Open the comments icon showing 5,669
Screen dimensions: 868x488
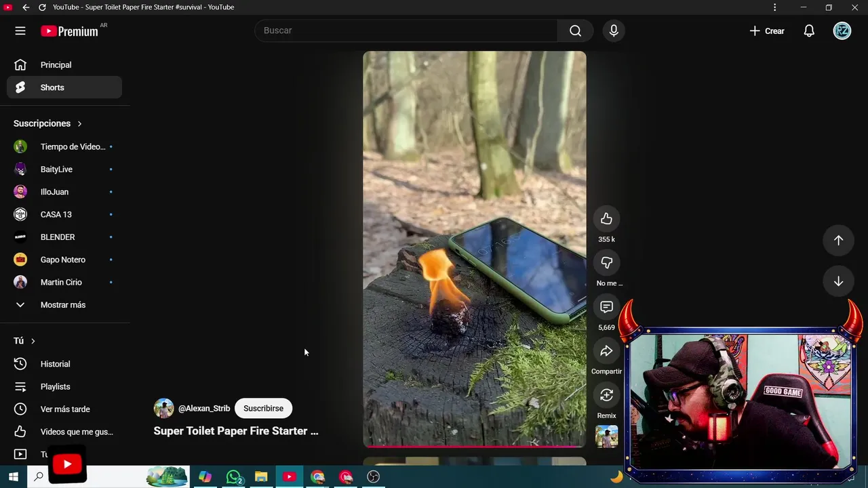pyautogui.click(x=606, y=307)
